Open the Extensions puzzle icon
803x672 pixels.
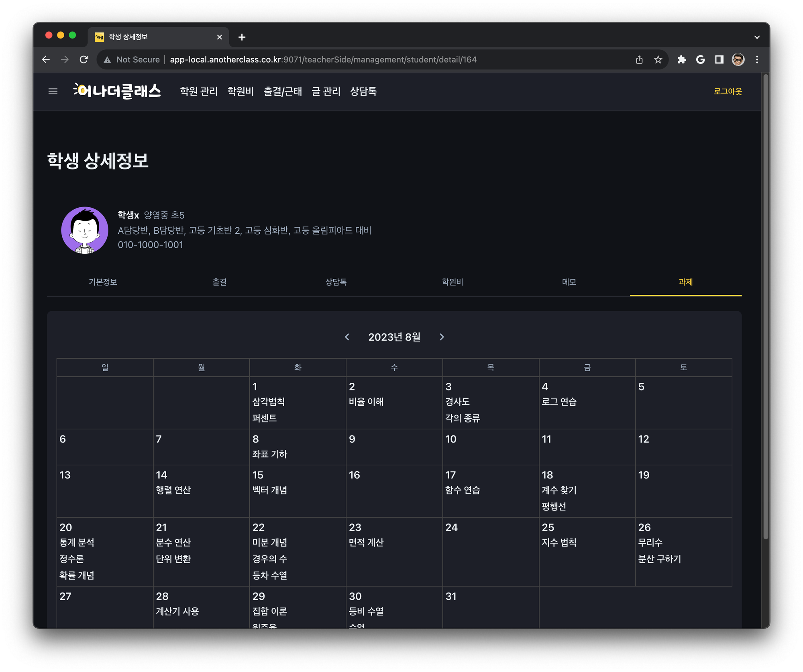[x=681, y=59]
